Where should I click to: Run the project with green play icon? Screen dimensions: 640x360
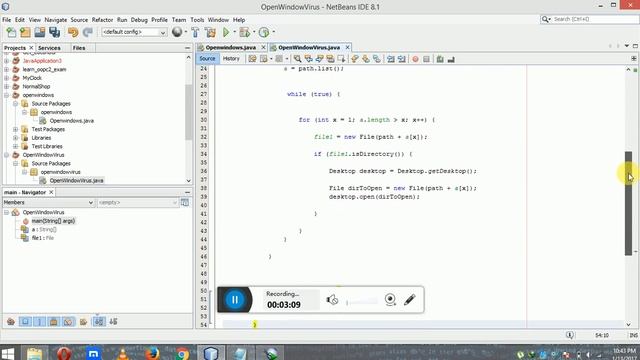pyautogui.click(x=226, y=32)
